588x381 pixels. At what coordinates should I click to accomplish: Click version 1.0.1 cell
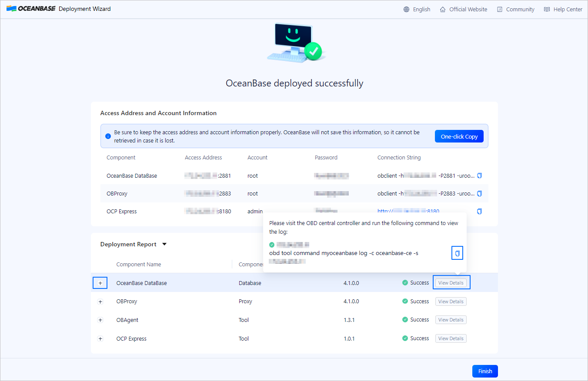(349, 339)
